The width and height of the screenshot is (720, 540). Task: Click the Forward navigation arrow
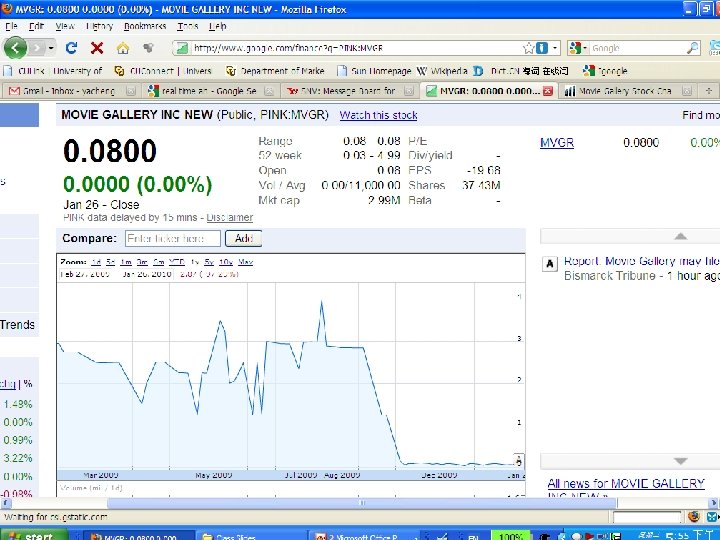coord(37,47)
